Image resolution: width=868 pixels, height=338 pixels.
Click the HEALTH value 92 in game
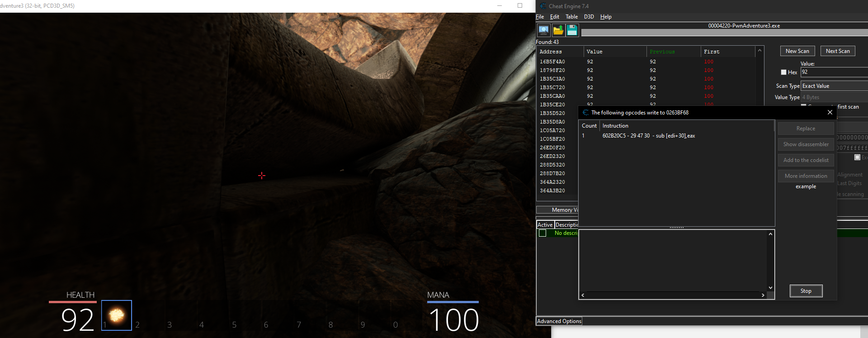click(x=77, y=320)
